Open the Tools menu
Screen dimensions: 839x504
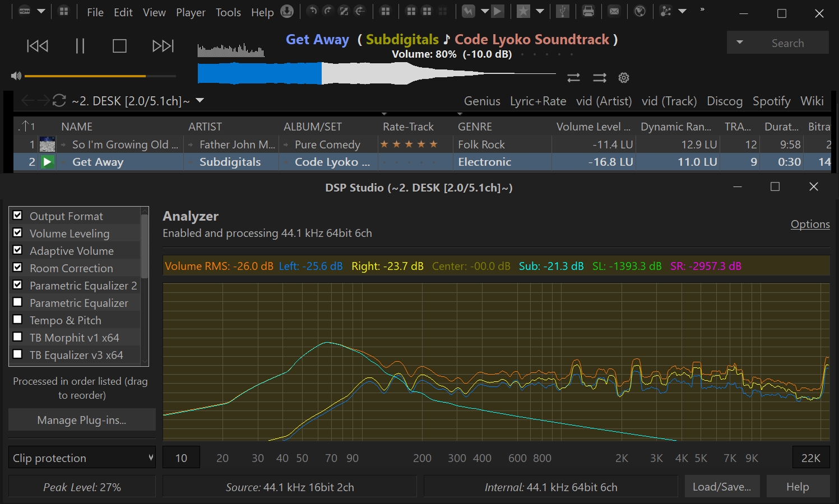228,12
